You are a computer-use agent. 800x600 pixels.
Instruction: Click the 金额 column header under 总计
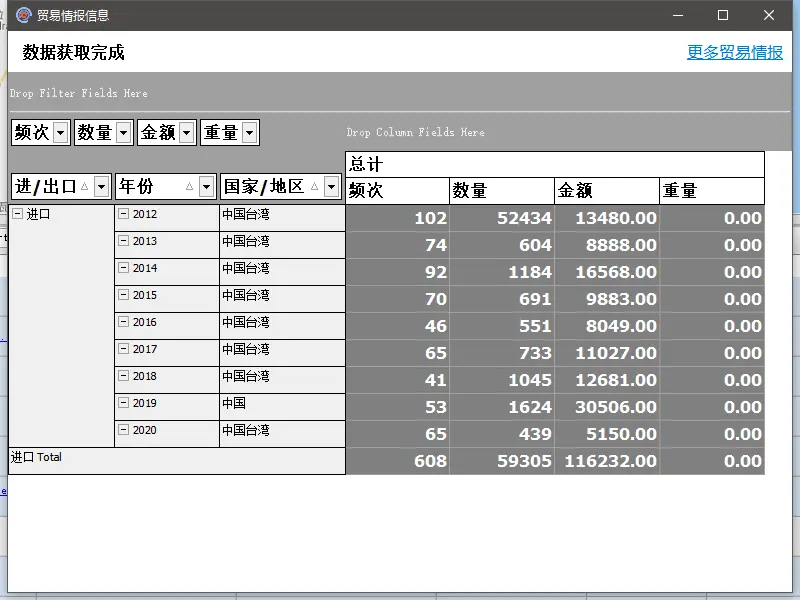607,191
